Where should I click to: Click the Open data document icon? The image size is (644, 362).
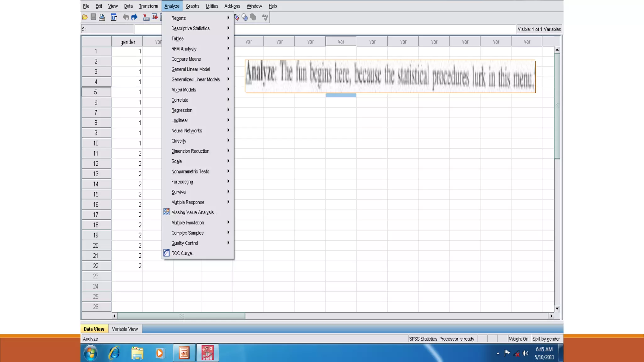pos(85,17)
